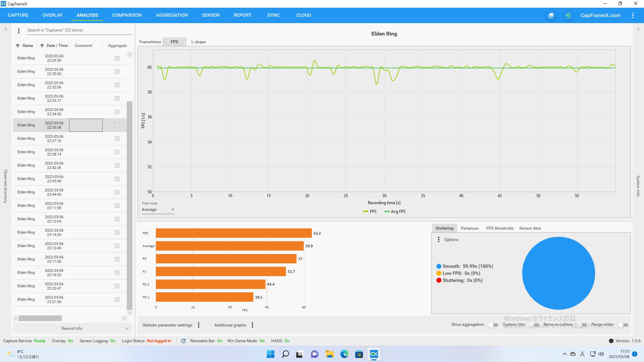Open the Additional graphs three-dot menu
Image resolution: width=644 pixels, height=362 pixels.
pyautogui.click(x=252, y=325)
